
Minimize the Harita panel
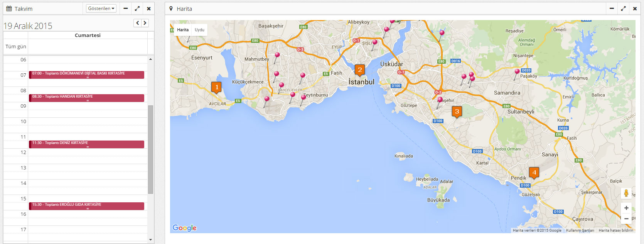pyautogui.click(x=612, y=8)
